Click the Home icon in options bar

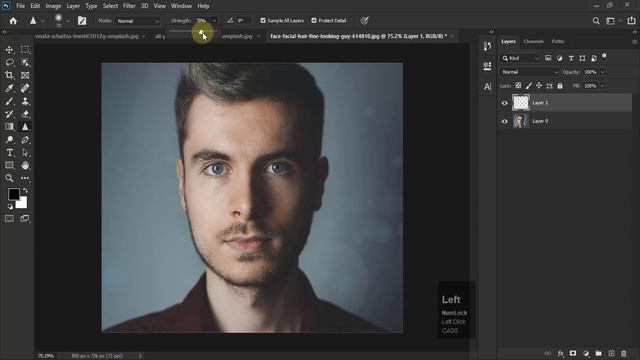pyautogui.click(x=13, y=20)
